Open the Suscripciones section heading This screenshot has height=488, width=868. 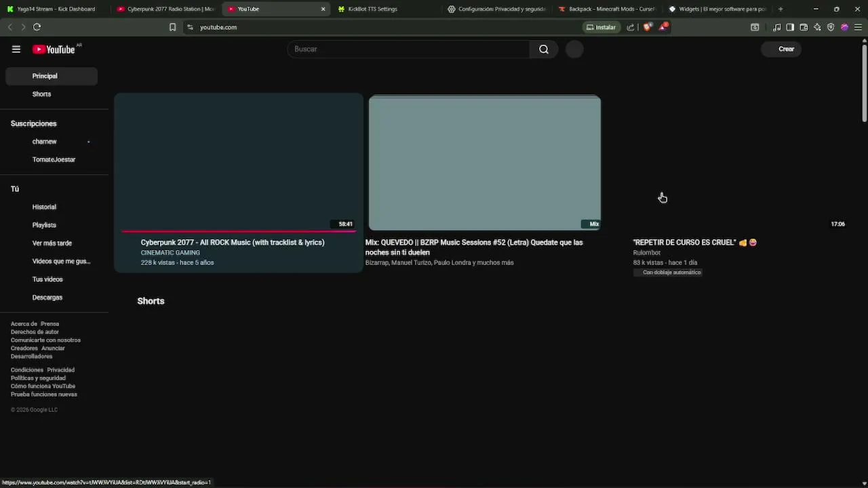(x=33, y=123)
